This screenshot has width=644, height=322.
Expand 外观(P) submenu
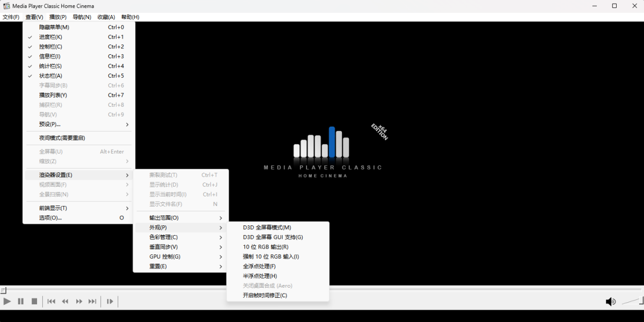tap(180, 228)
